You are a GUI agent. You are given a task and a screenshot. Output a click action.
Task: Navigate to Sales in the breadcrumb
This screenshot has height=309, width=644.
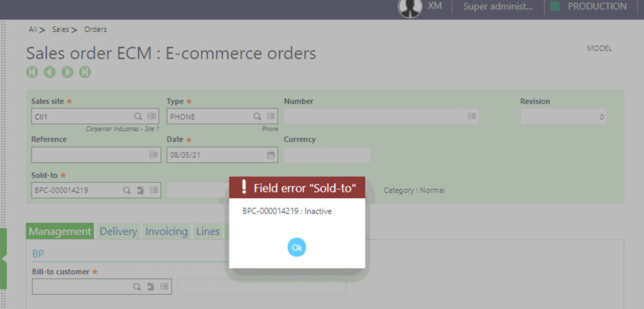pos(60,30)
